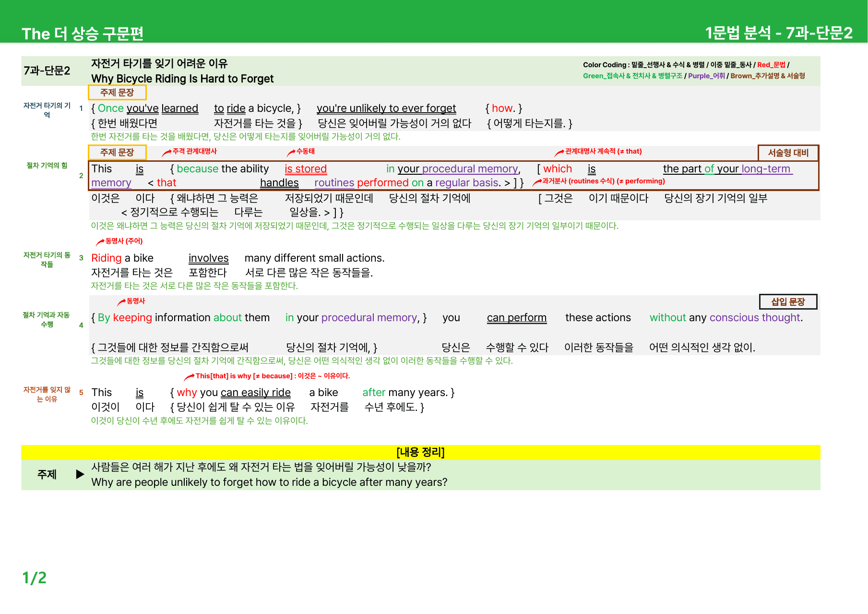Click the underlined phrase 'you're unlikely to ever forget'
868x614 pixels.
point(386,108)
